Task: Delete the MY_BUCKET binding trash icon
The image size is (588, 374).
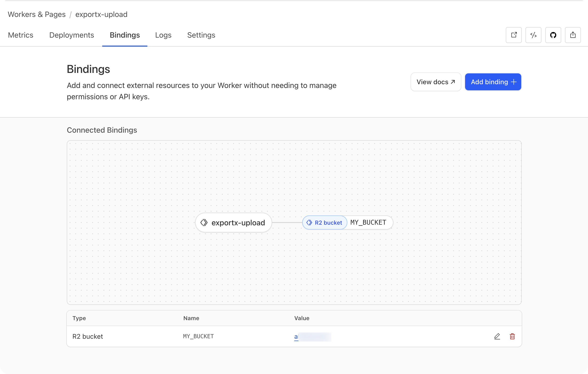Action: pos(512,336)
